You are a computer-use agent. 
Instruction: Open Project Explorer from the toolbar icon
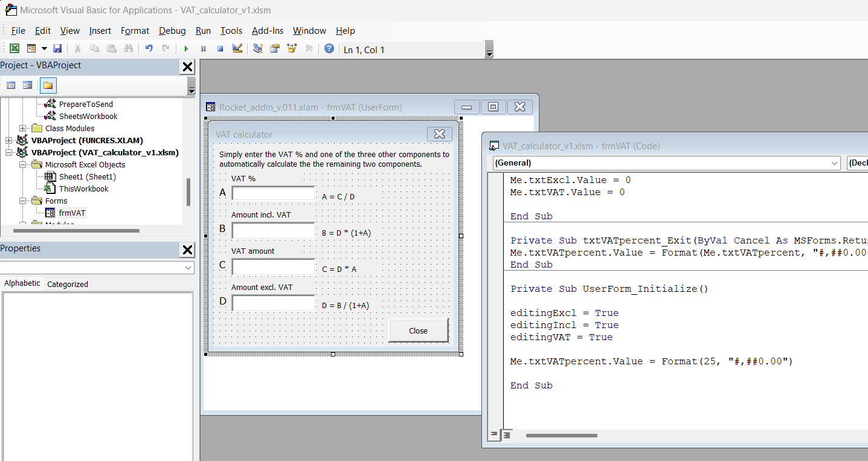pos(258,49)
